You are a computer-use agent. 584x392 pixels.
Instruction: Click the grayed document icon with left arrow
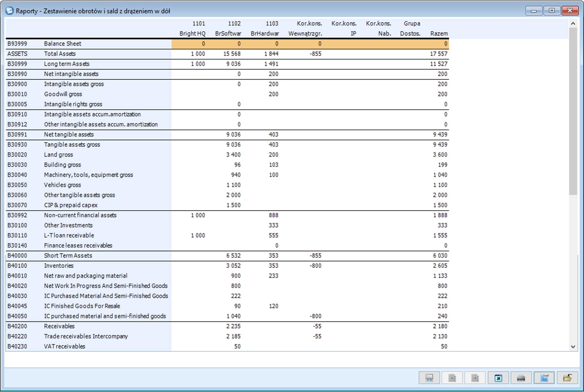coord(452,378)
